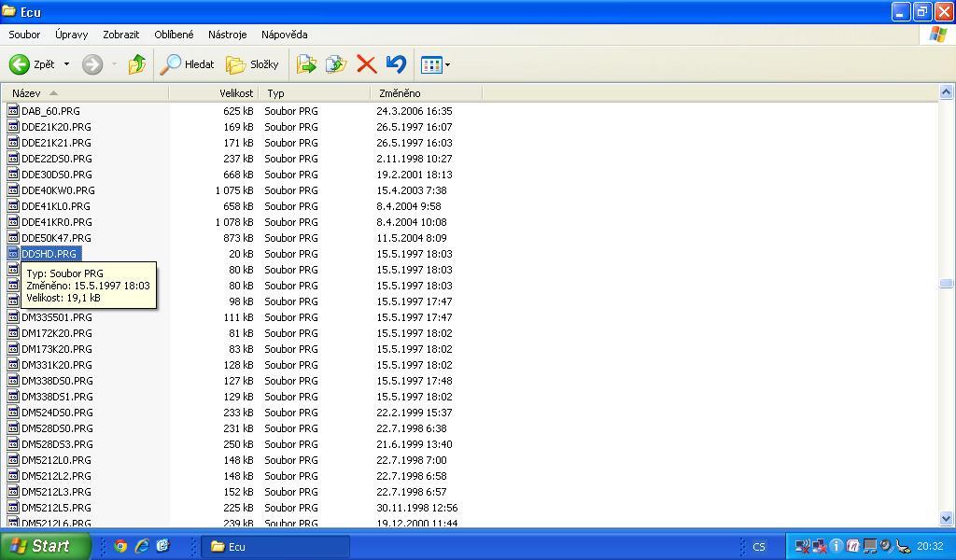Open Hledat search from the toolbar
The height and width of the screenshot is (560, 956).
point(188,64)
